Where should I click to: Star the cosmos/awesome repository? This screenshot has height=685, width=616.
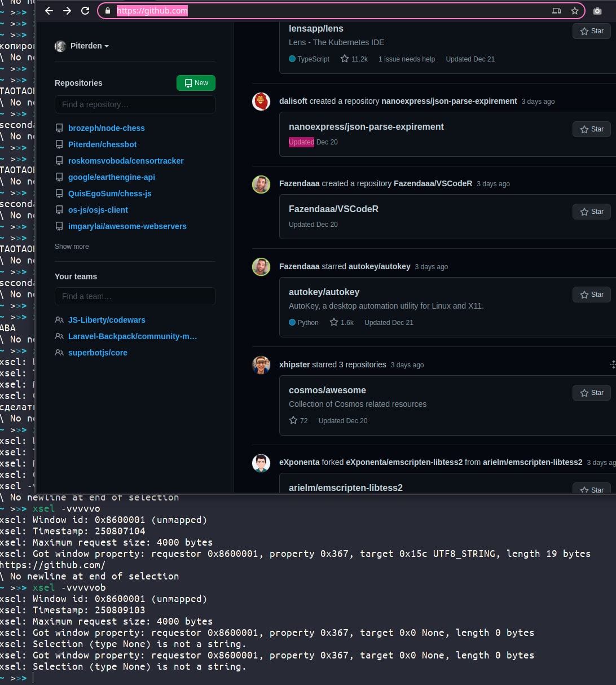tap(592, 393)
